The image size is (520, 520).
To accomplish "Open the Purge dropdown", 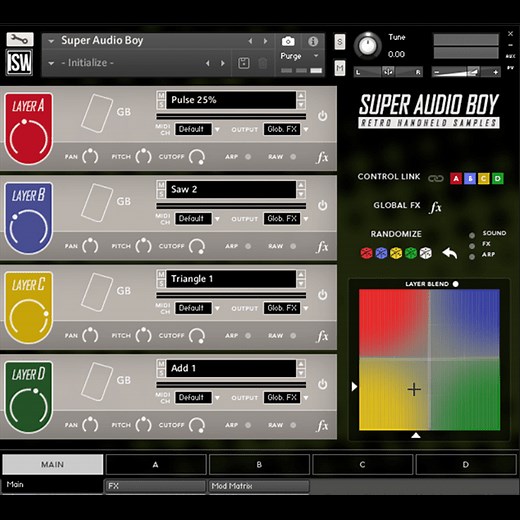I will pos(316,56).
